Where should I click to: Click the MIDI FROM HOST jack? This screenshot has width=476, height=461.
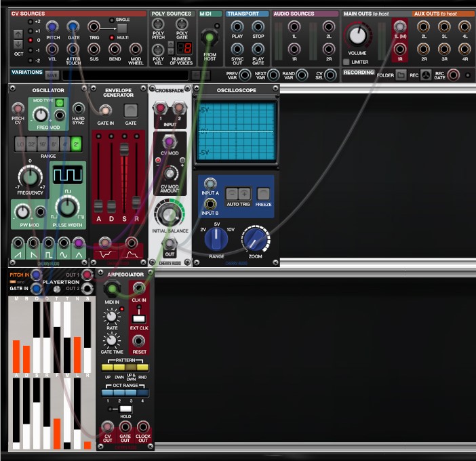click(210, 38)
